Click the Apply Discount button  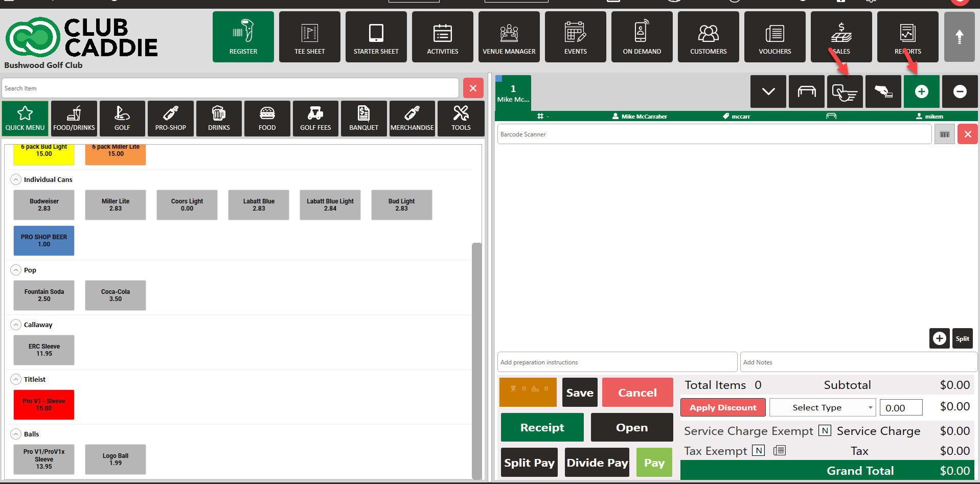click(x=722, y=407)
